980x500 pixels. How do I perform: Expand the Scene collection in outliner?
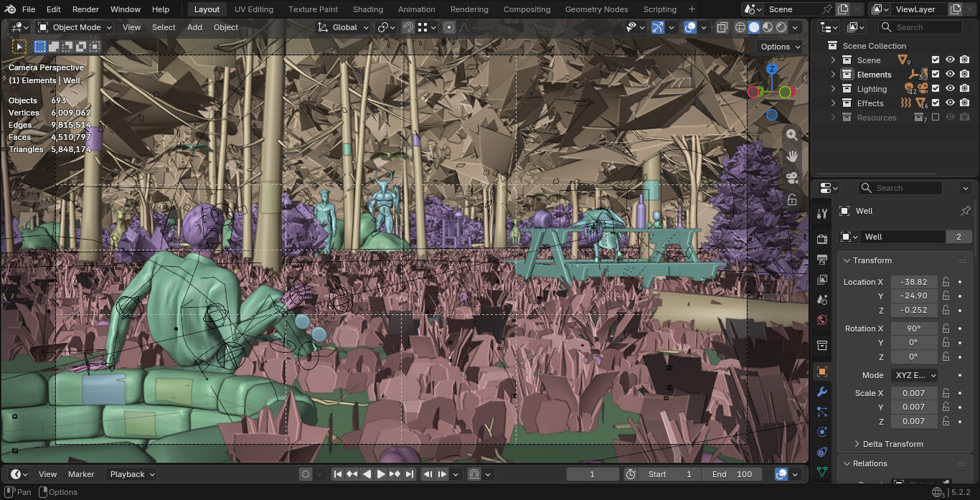click(833, 60)
